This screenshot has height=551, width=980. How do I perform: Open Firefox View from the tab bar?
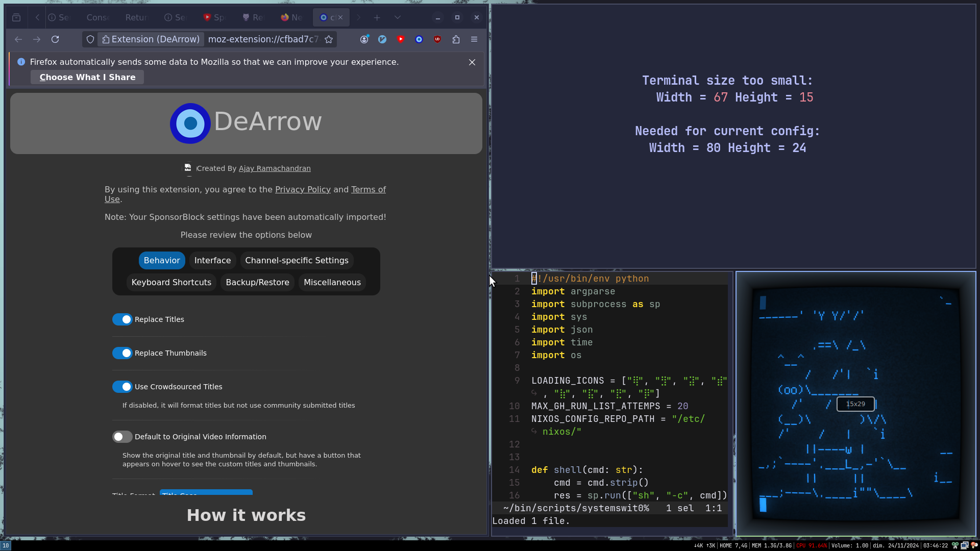coord(16,17)
